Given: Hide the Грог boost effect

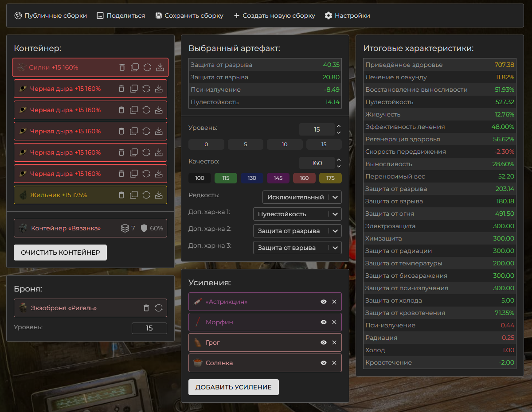Looking at the screenshot, I should tap(324, 342).
